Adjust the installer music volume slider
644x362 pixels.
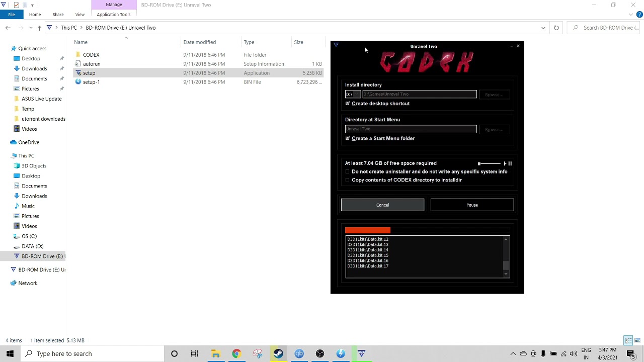[x=489, y=163]
